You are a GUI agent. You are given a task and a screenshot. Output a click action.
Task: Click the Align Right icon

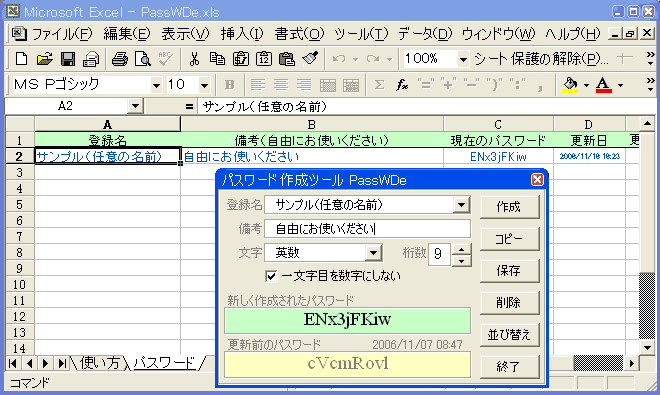(304, 85)
